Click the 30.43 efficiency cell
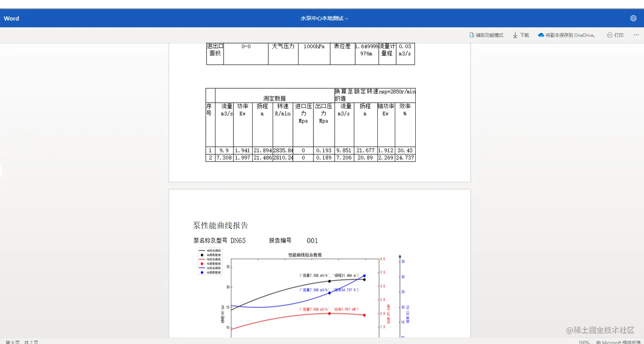The width and height of the screenshot is (644, 344). pyautogui.click(x=405, y=150)
